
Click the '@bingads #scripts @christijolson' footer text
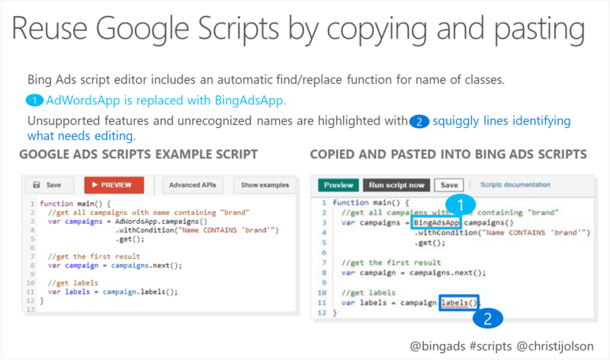coord(502,346)
